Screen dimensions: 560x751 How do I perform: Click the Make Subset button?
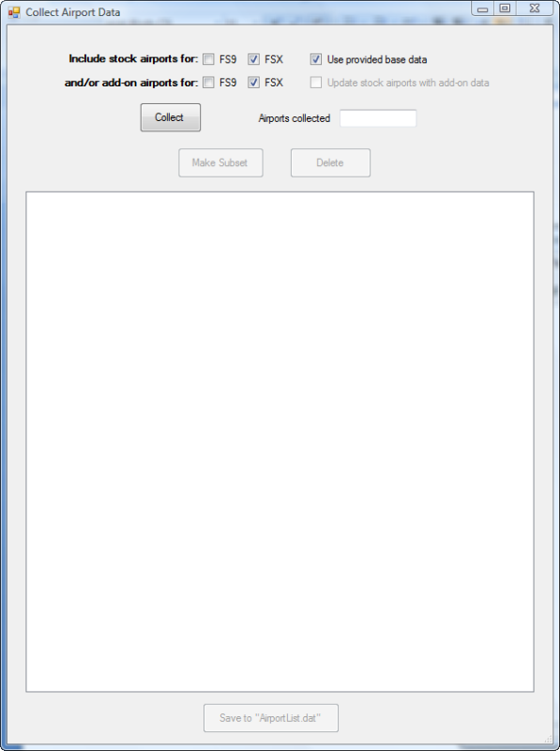tap(220, 162)
